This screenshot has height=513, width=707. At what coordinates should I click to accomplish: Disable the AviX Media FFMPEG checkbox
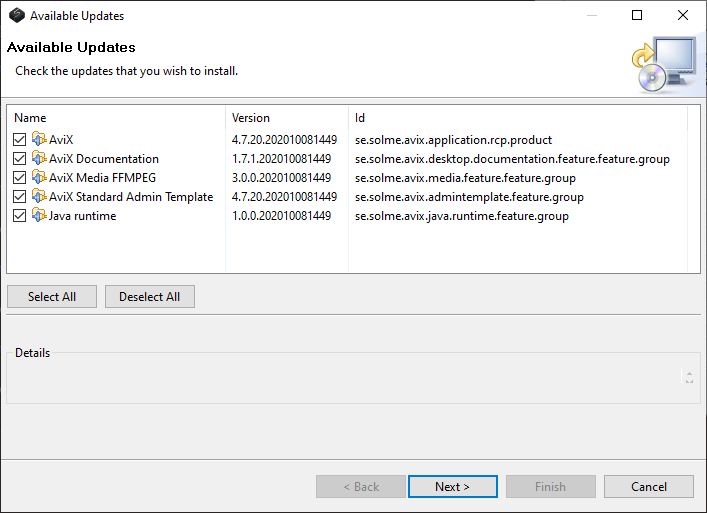20,178
